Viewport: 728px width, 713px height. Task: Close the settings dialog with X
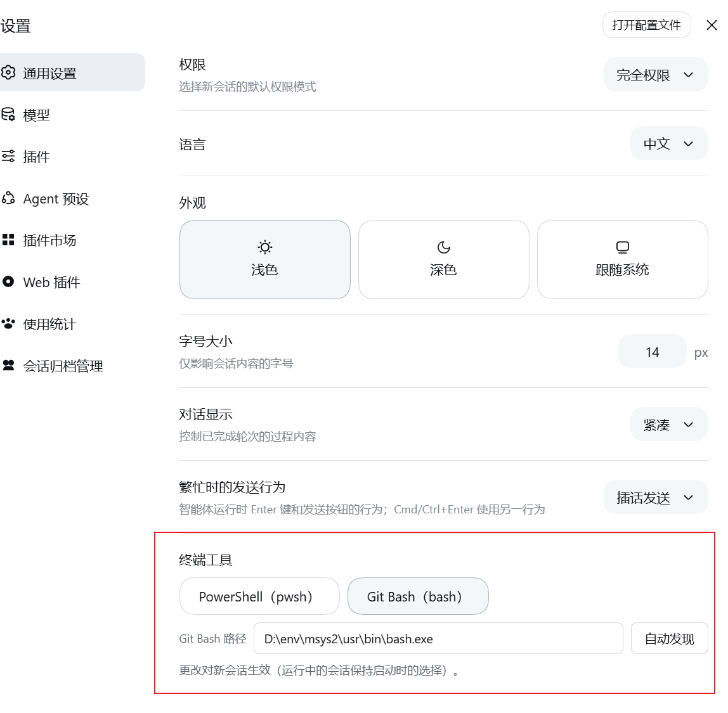(712, 25)
